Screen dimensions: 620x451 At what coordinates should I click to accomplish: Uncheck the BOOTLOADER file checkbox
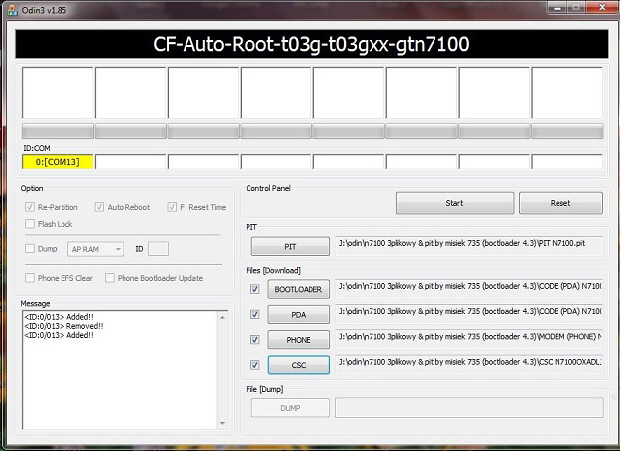coord(255,289)
